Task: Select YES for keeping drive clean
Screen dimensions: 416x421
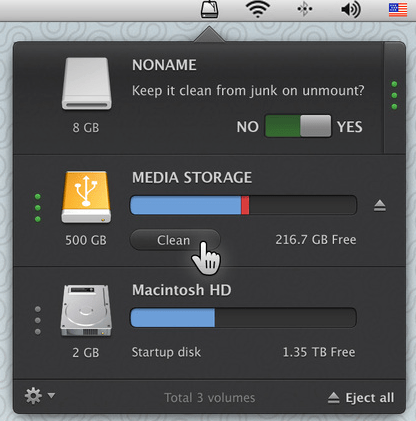Action: tap(349, 127)
